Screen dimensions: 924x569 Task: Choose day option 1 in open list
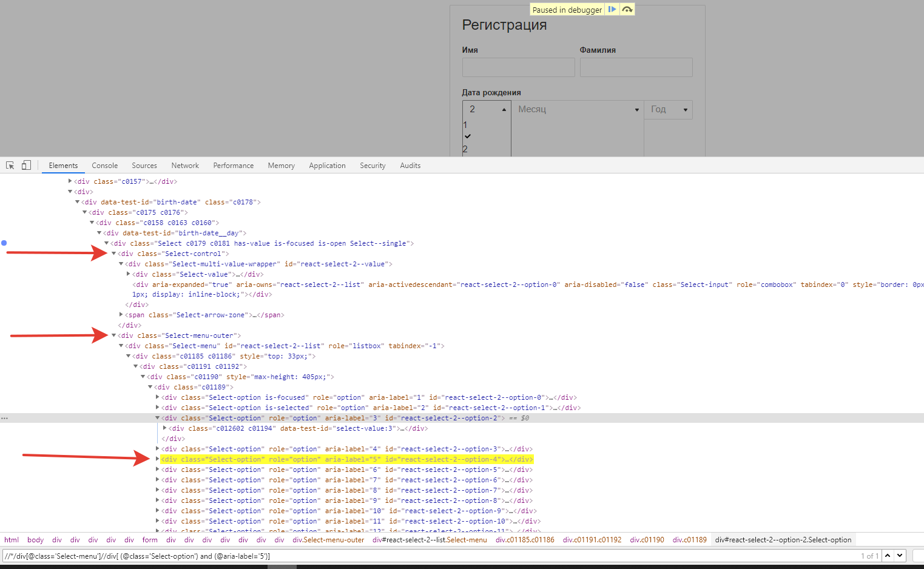(x=465, y=124)
